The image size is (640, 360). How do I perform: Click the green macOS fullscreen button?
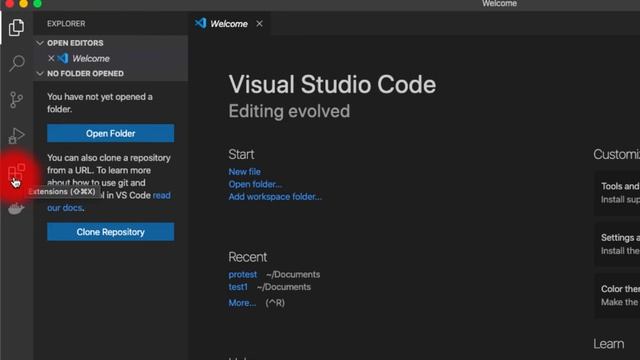tap(37, 3)
